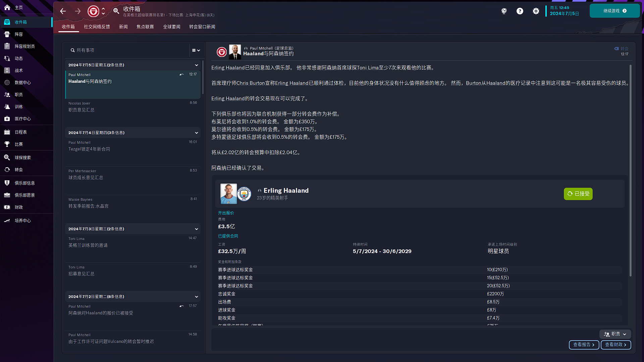
Task: Open the 俱乐部愿景 club vision icon
Action: point(7,195)
